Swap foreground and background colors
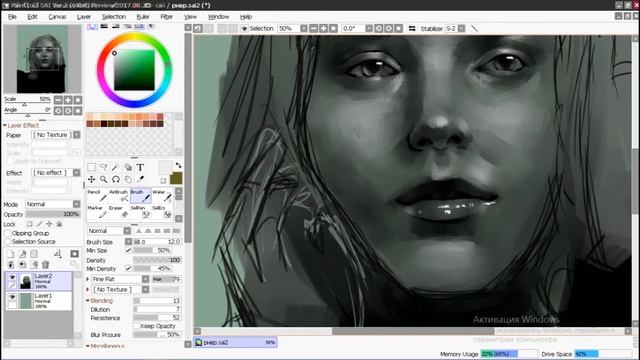The image size is (640, 360). [178, 165]
